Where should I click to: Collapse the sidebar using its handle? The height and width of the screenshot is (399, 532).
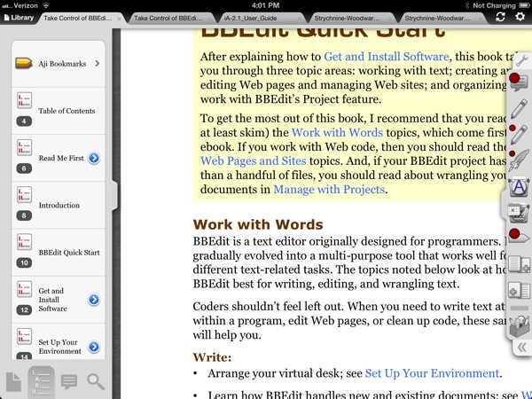tap(114, 195)
